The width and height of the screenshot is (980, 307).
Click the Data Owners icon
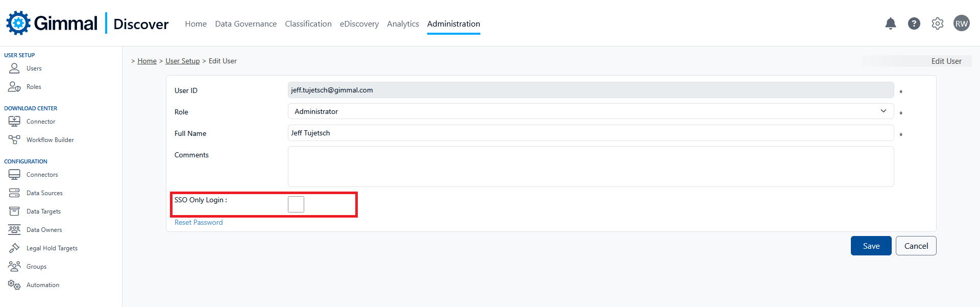[x=14, y=230]
